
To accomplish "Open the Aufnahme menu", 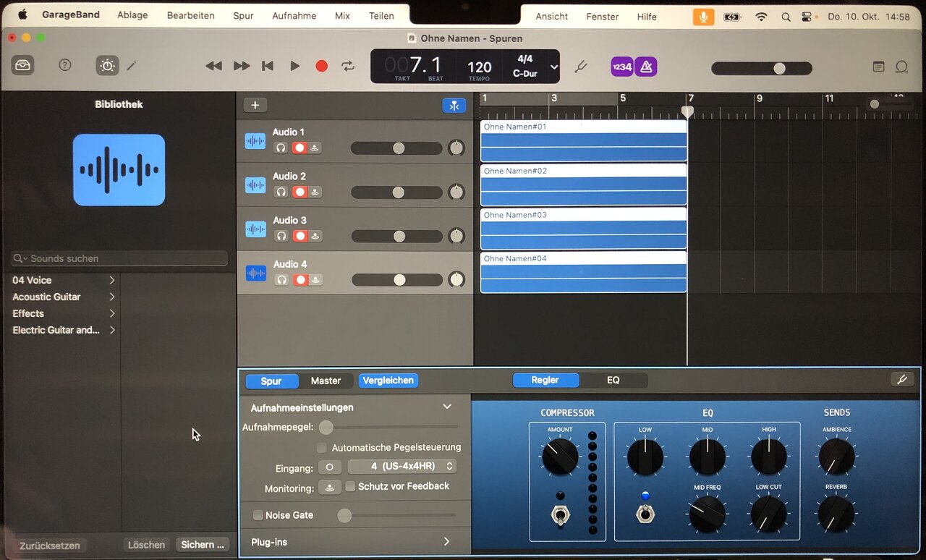I will (x=294, y=15).
